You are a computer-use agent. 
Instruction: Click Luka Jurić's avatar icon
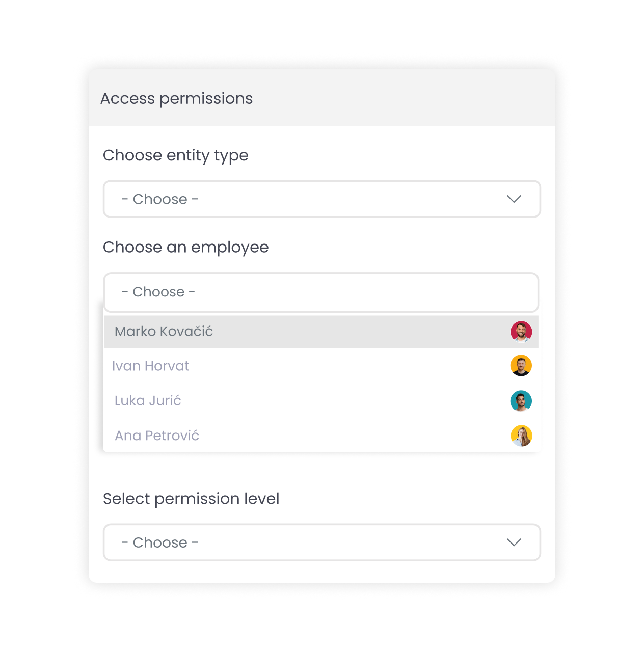tap(521, 401)
